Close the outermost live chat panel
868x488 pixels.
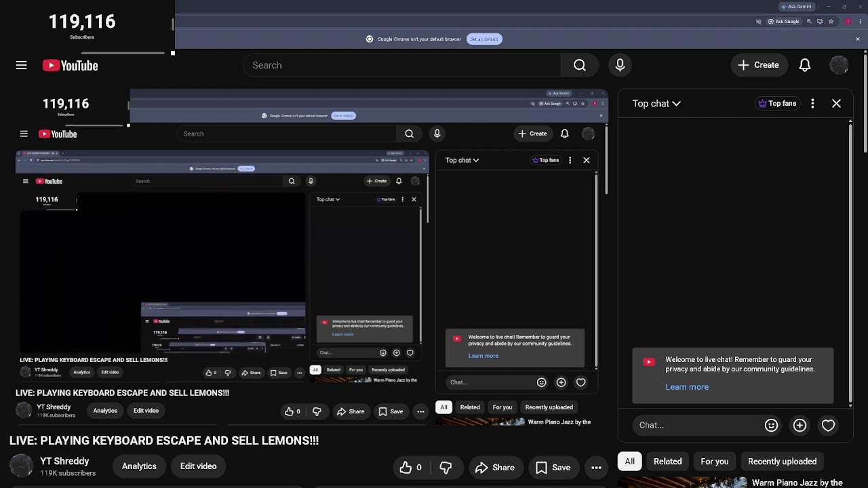click(836, 104)
